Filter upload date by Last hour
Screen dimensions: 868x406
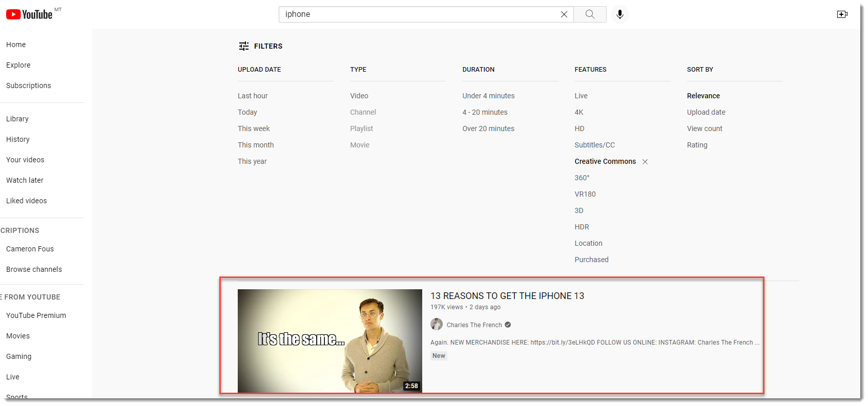pos(253,96)
